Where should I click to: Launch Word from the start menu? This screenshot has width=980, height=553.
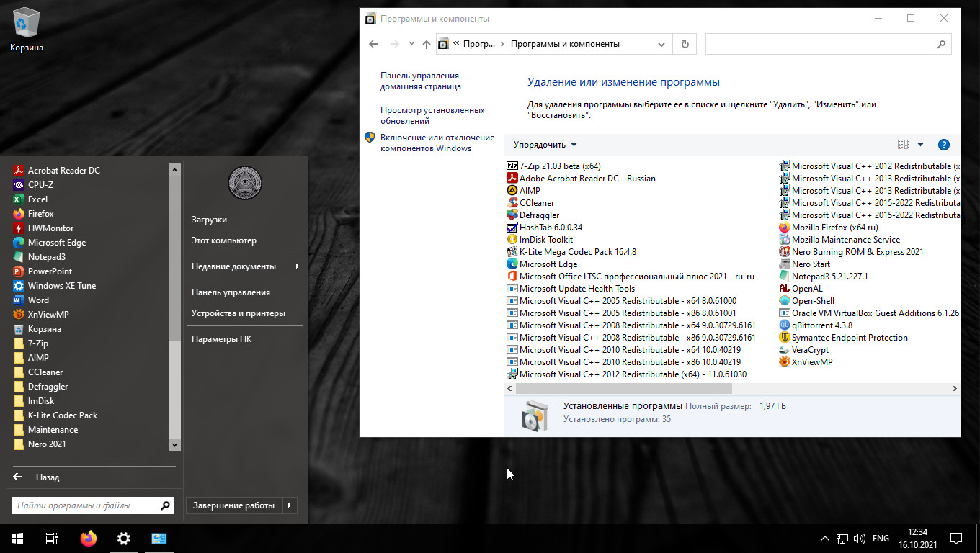coord(31,300)
